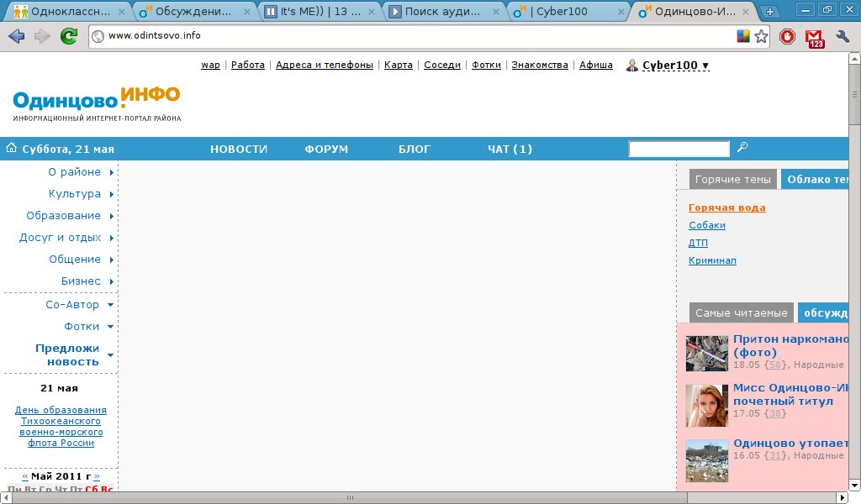This screenshot has height=504, width=861.
Task: Open the Мисс Одинцово-Инфо article thumbnail
Action: coord(706,406)
